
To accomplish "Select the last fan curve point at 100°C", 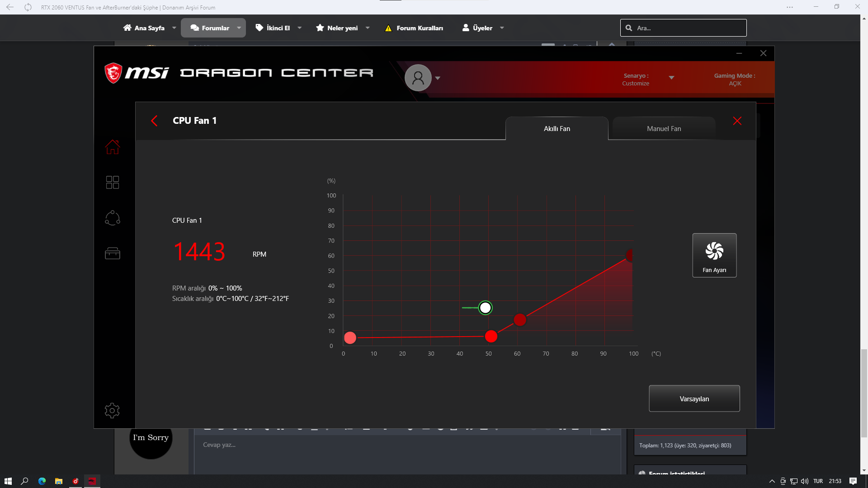I will [x=630, y=255].
